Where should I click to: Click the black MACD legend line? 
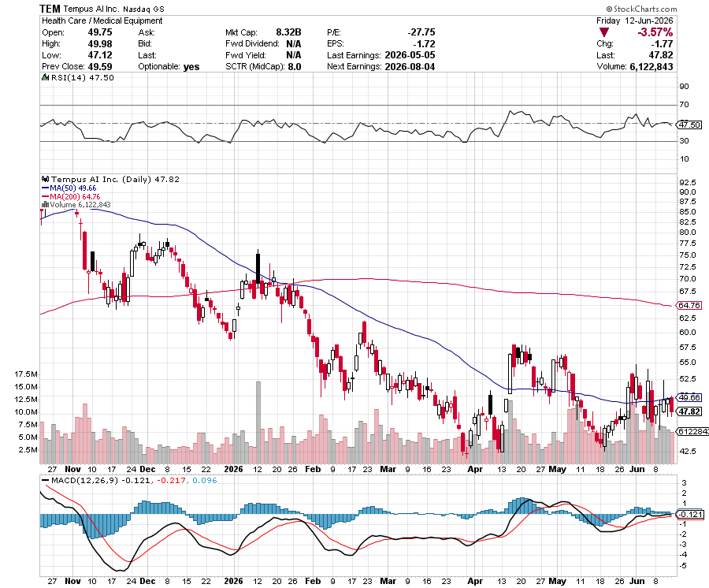[45, 480]
